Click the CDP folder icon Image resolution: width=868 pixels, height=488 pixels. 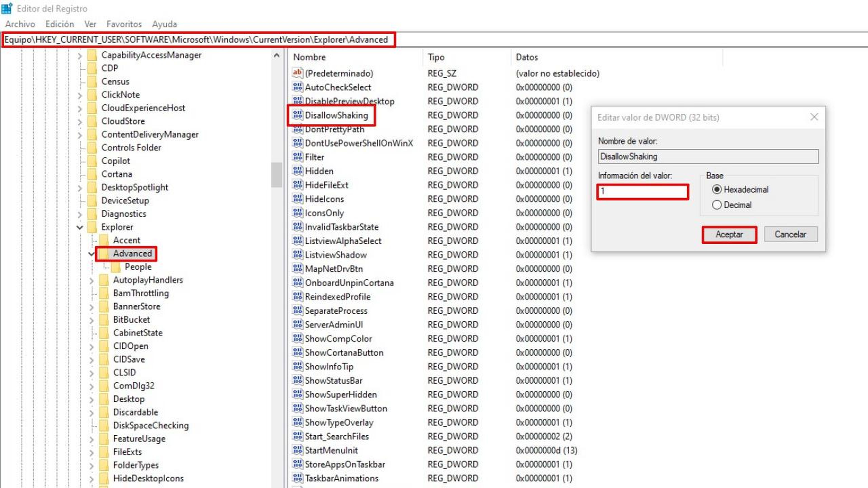92,68
